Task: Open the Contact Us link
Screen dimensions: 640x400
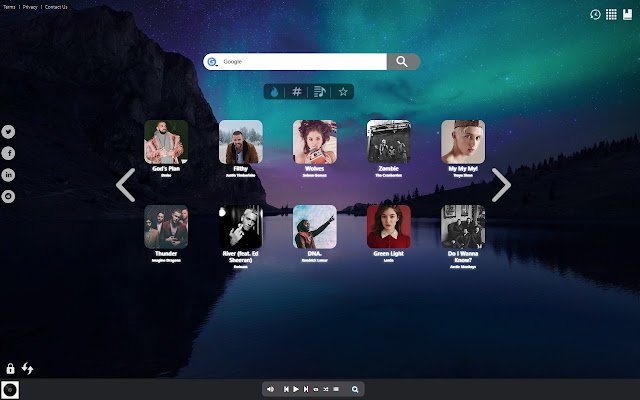Action: pos(56,7)
